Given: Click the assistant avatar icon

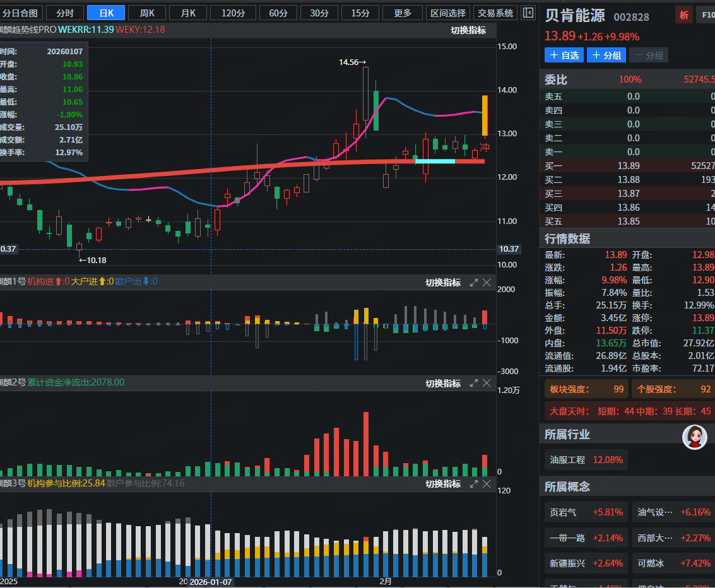Looking at the screenshot, I should [x=694, y=437].
